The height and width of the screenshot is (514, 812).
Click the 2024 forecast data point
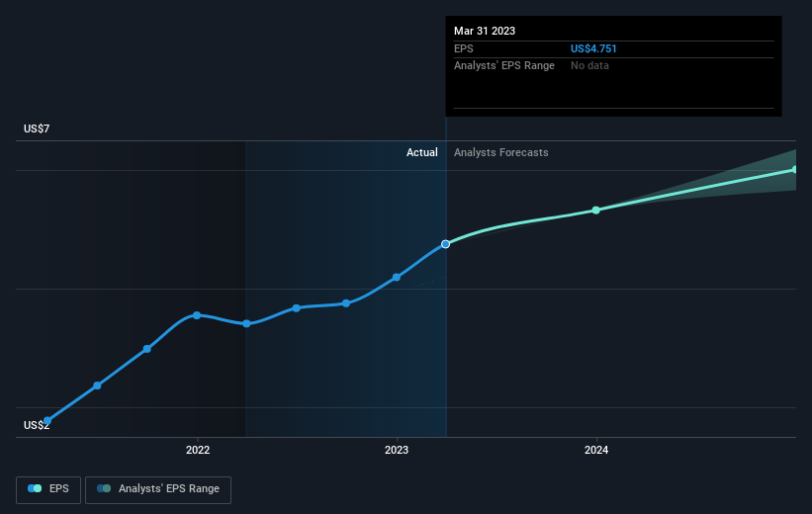click(596, 210)
